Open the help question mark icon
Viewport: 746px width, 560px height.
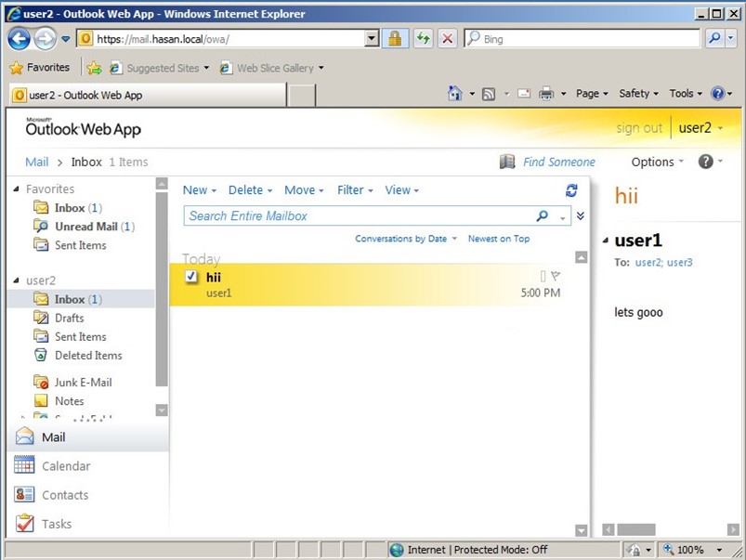point(705,162)
